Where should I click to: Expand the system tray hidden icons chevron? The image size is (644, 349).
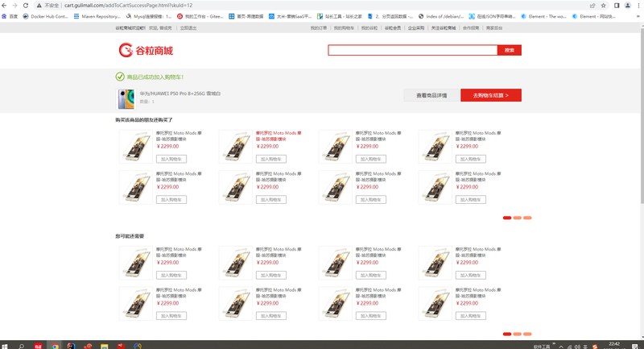(561, 347)
